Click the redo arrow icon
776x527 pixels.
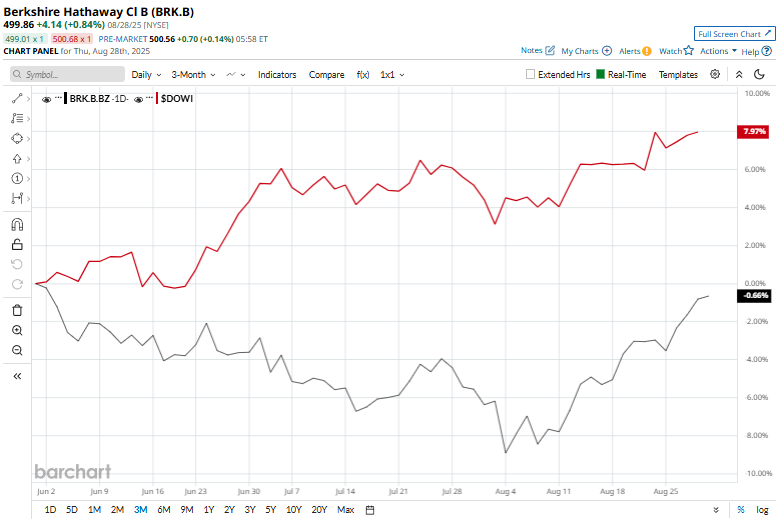[17, 285]
